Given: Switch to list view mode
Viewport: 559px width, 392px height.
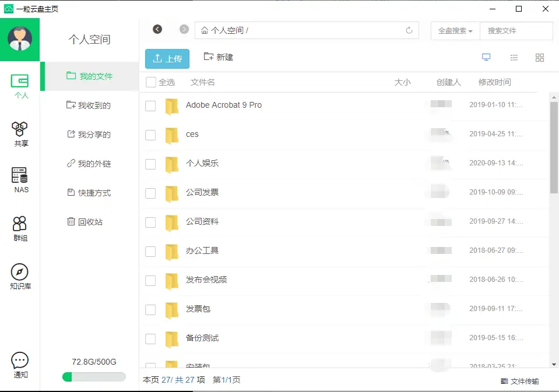Looking at the screenshot, I should [514, 58].
